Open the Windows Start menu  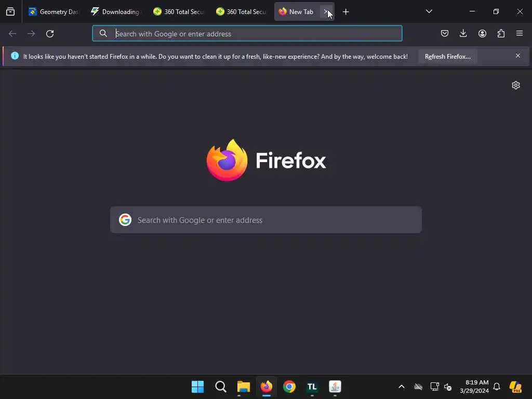click(198, 387)
